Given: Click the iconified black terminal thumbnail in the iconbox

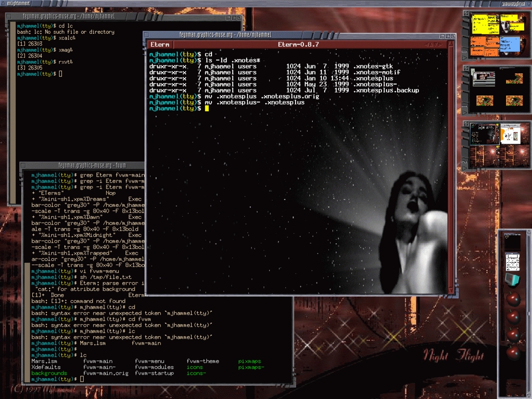Looking at the screenshot, I should tap(512, 242).
